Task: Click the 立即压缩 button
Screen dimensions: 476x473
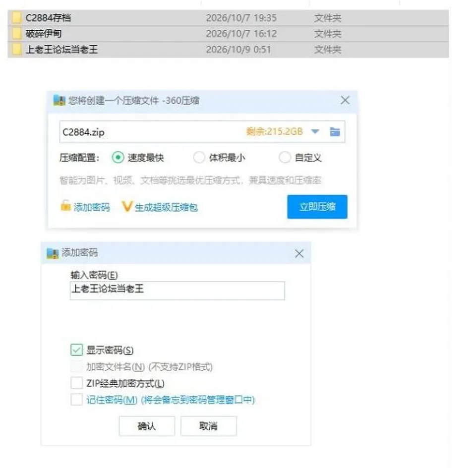Action: tap(317, 207)
